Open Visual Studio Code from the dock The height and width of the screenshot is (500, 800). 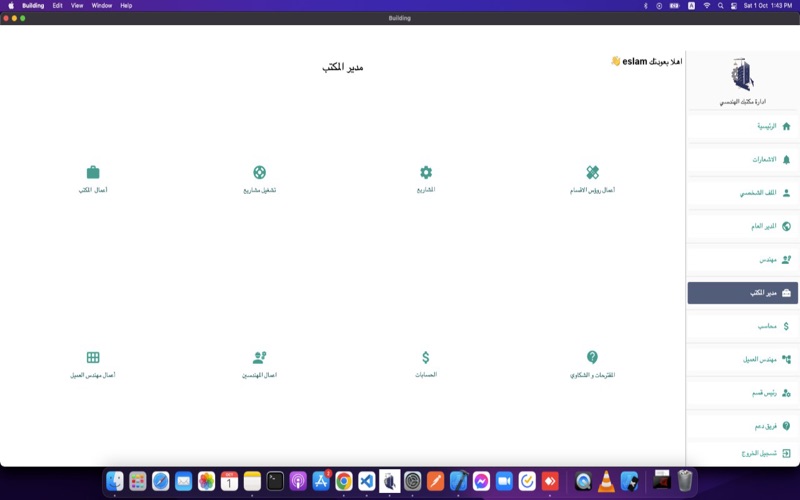(367, 481)
